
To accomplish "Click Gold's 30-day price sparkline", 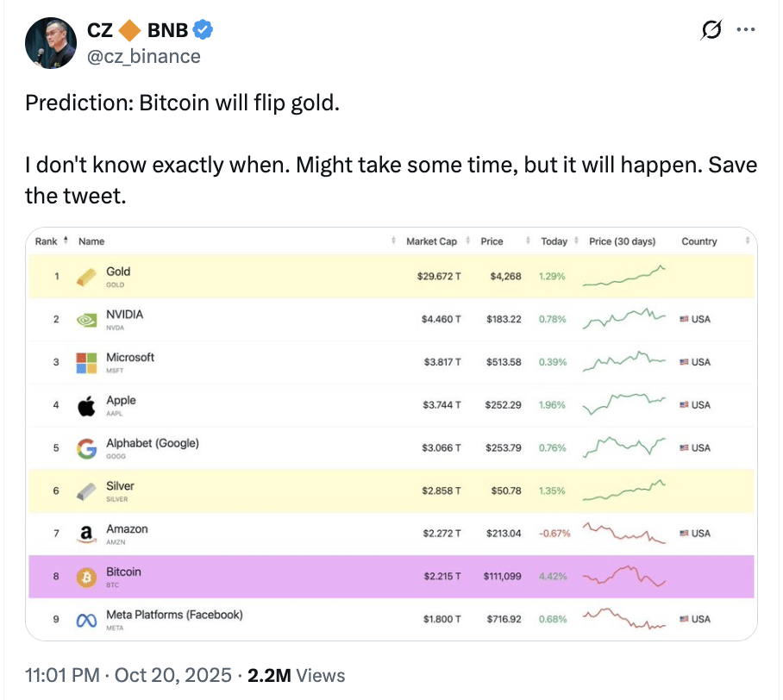I will (x=624, y=277).
